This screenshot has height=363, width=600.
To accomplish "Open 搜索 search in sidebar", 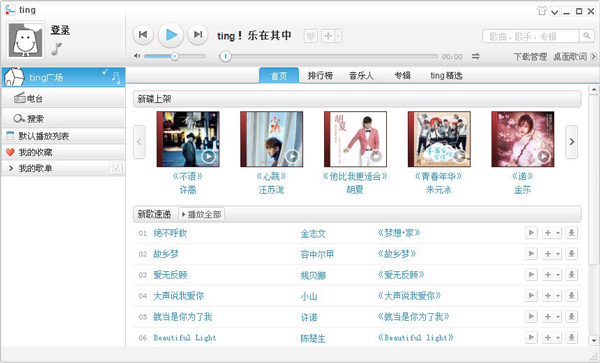I will click(64, 119).
